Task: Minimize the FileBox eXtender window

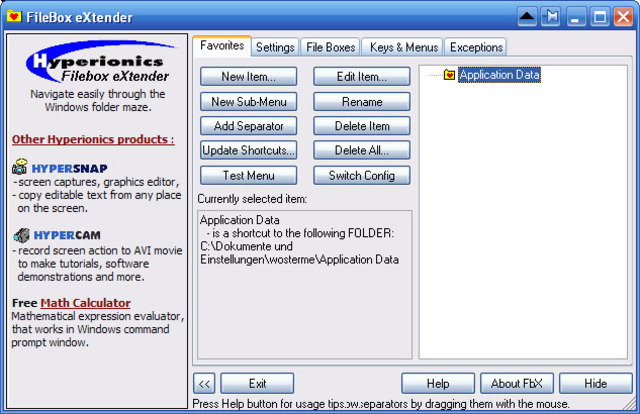Action: 576,17
